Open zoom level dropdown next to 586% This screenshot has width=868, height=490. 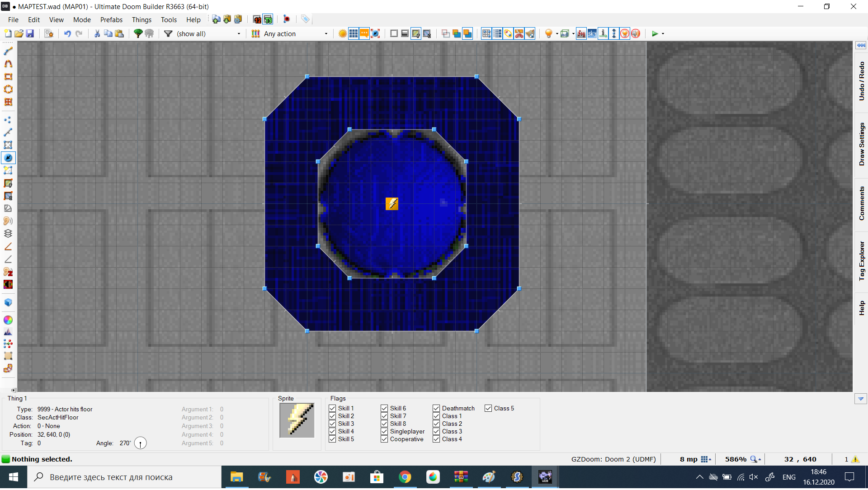pyautogui.click(x=755, y=459)
